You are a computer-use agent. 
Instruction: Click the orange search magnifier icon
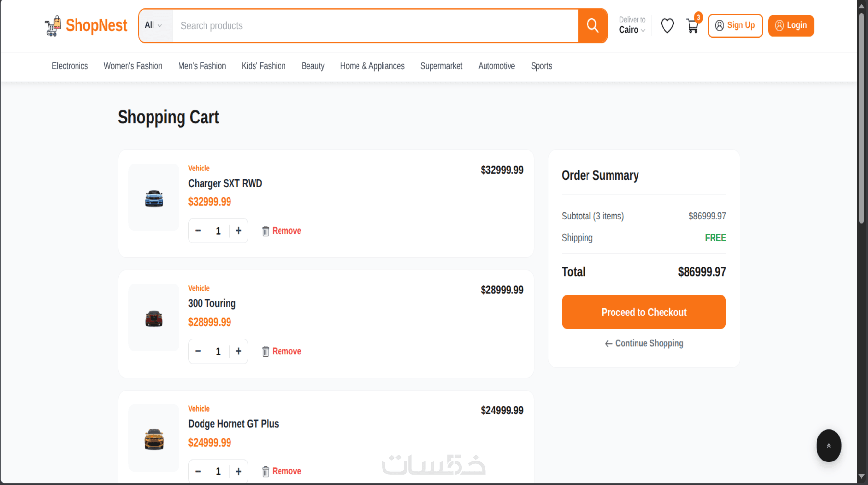point(592,25)
